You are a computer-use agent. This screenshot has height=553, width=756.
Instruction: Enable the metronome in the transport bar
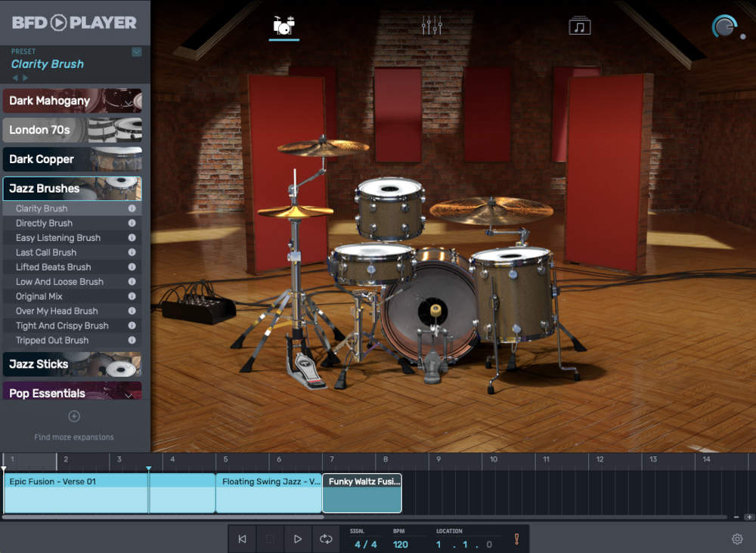pyautogui.click(x=518, y=539)
